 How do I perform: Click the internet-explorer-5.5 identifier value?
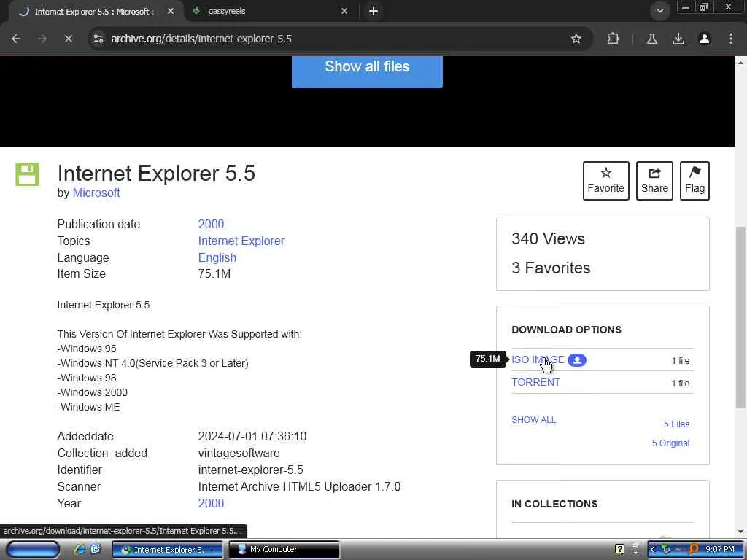[x=251, y=470]
